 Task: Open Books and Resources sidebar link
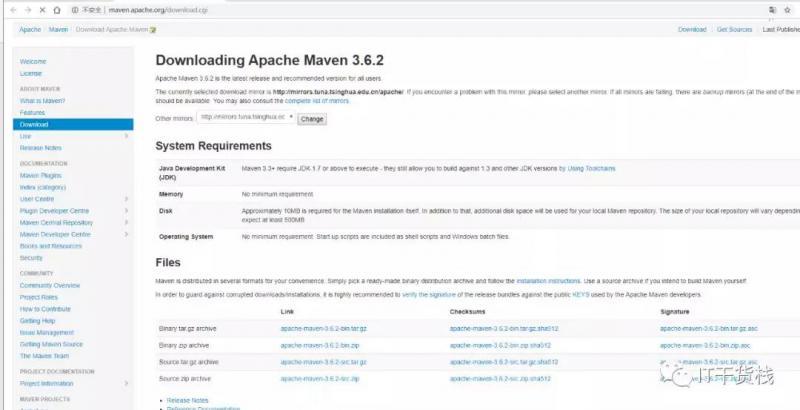click(51, 246)
